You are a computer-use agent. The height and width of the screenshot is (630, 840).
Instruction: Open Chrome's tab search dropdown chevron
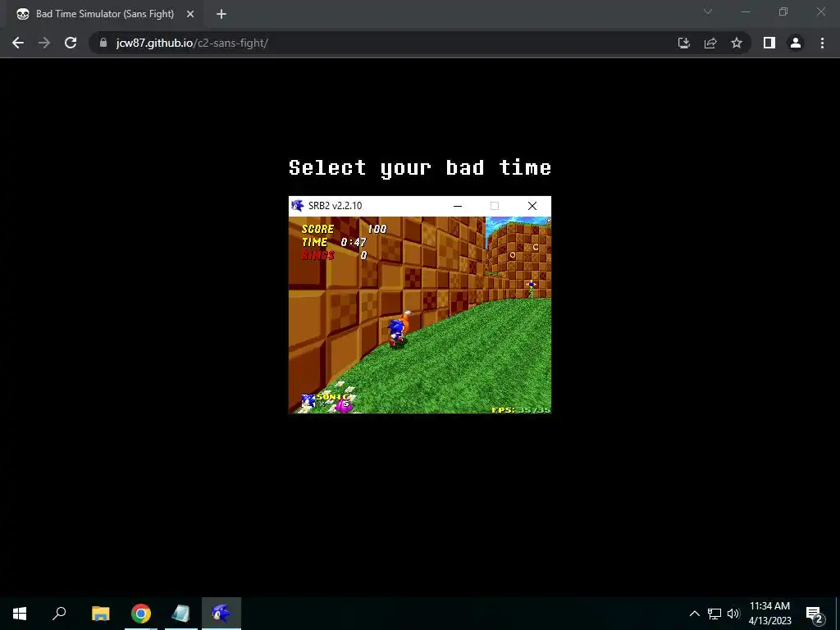[x=708, y=11]
